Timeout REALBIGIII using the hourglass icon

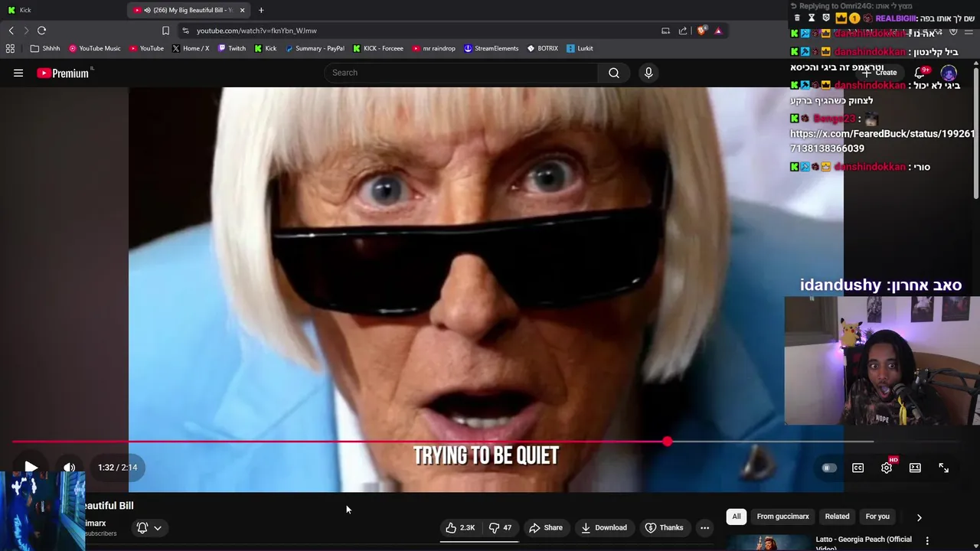point(812,18)
